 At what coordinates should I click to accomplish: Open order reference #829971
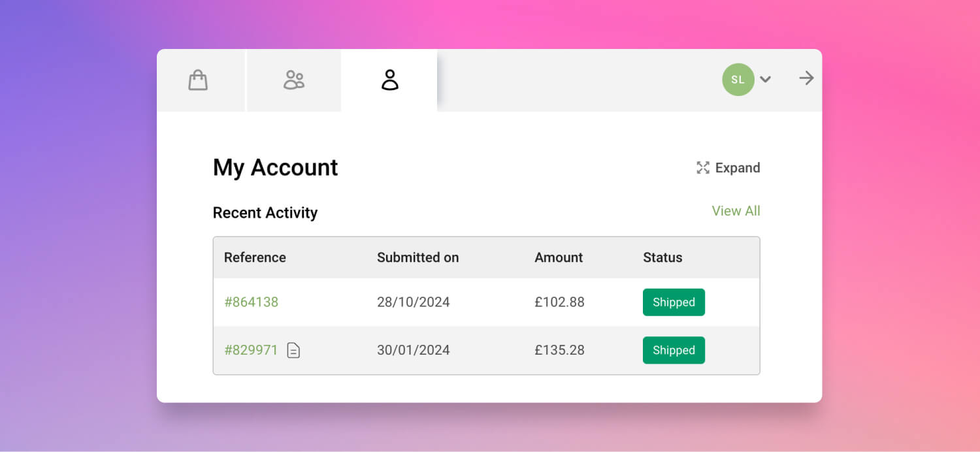[252, 350]
